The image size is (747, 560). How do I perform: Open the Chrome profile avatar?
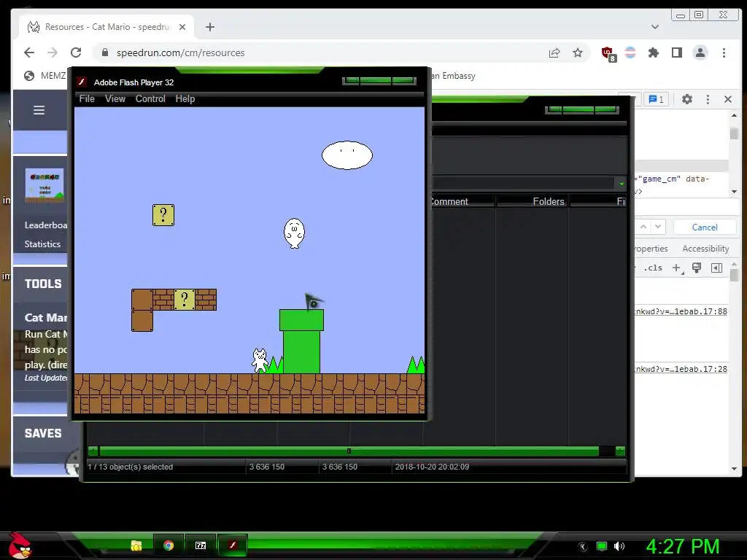(700, 52)
